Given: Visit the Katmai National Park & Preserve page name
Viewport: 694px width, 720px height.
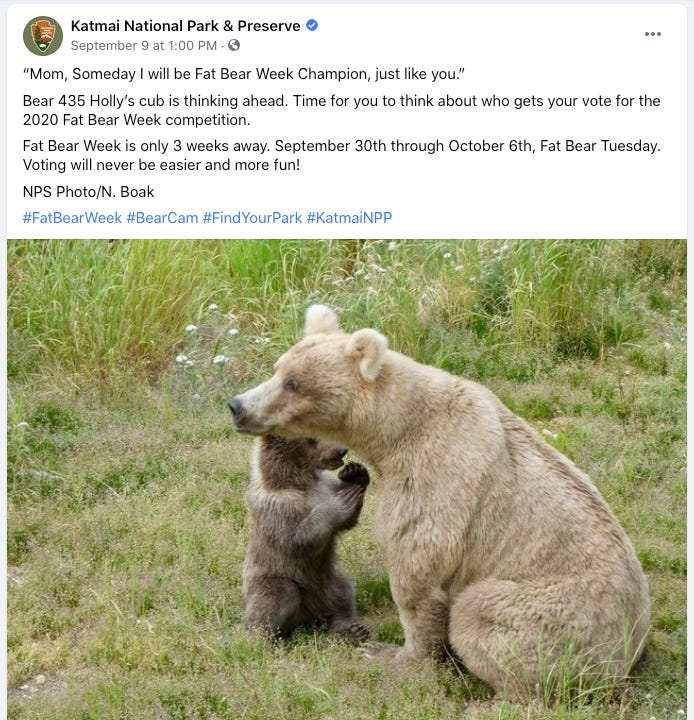Looking at the screenshot, I should (x=185, y=26).
